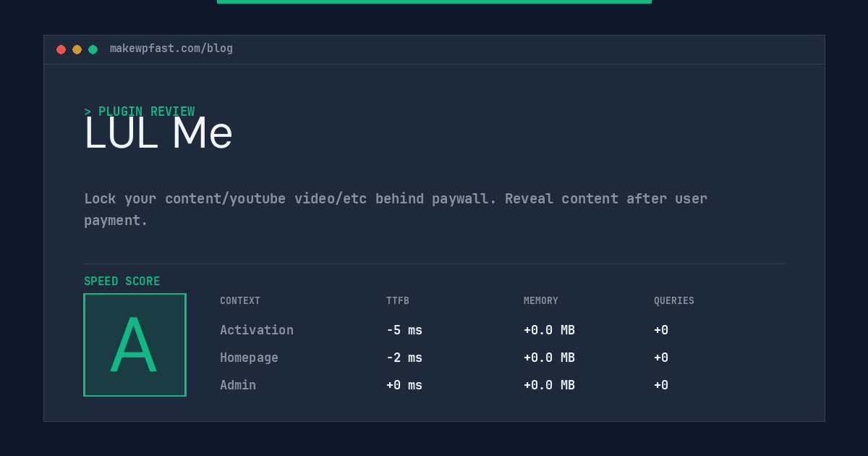This screenshot has width=868, height=456.
Task: Click the Admin TTFB value +0 ms
Action: tap(404, 385)
